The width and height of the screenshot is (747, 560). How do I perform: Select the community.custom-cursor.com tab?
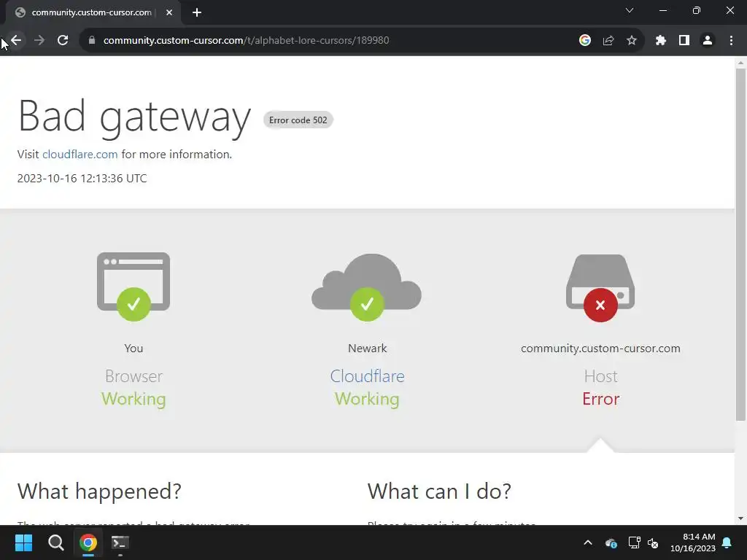tap(90, 13)
